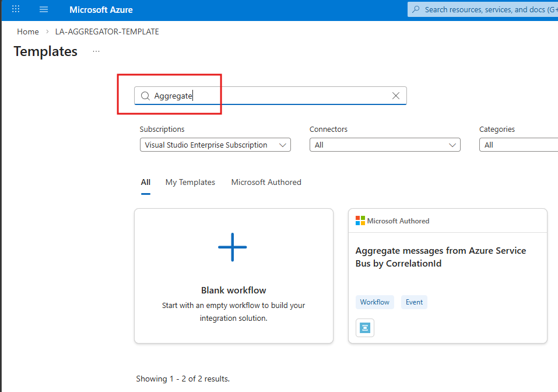The height and width of the screenshot is (392, 558).
Task: Click the Workflow tag on the card
Action: pos(375,302)
